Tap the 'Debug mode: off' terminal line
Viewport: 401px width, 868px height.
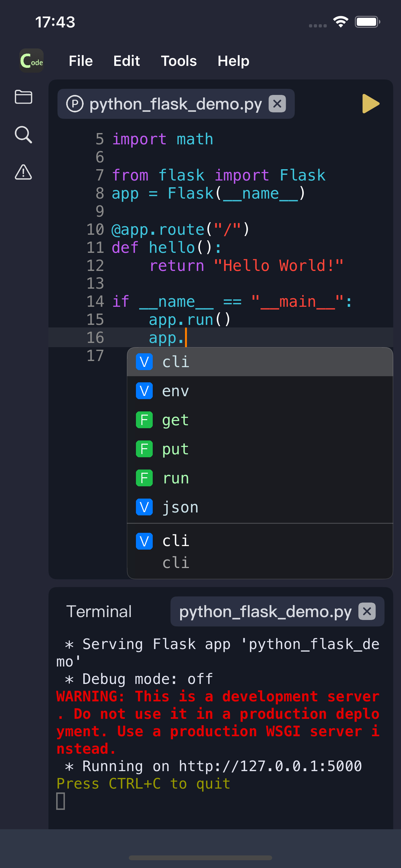point(139,679)
